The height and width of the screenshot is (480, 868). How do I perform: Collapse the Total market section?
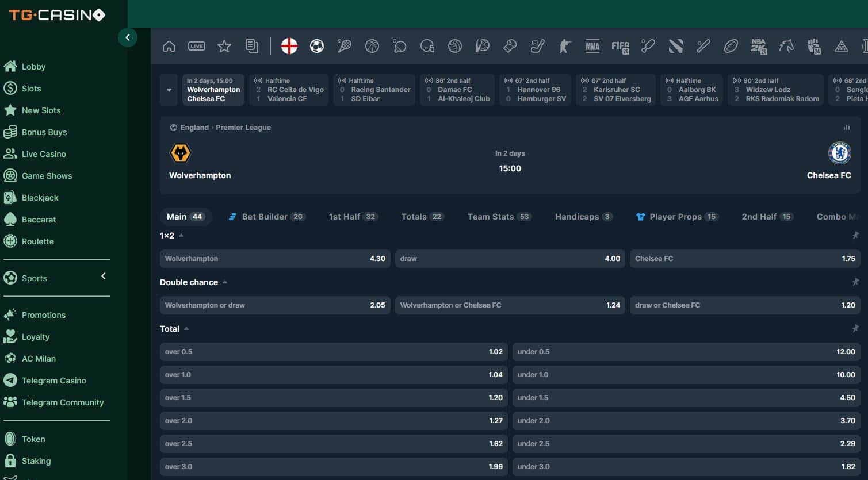(x=186, y=329)
